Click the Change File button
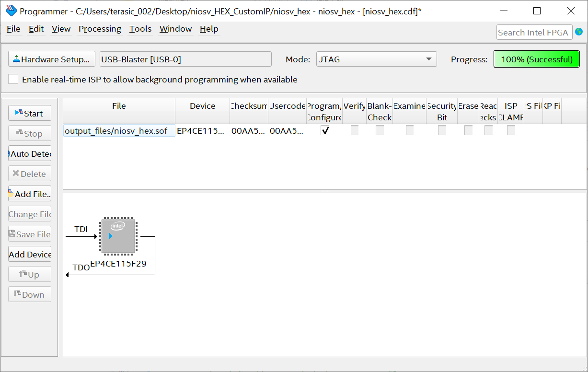Image resolution: width=588 pixels, height=372 pixels. (x=30, y=214)
